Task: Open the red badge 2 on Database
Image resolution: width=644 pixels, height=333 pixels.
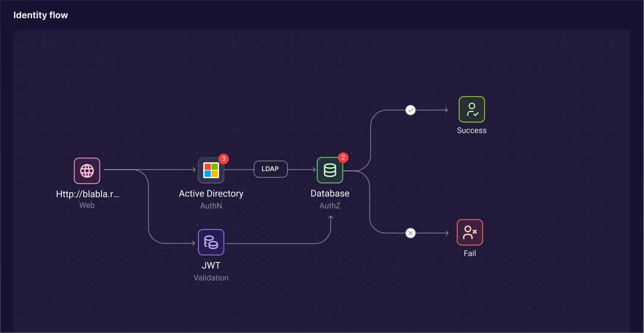Action: pyautogui.click(x=343, y=158)
